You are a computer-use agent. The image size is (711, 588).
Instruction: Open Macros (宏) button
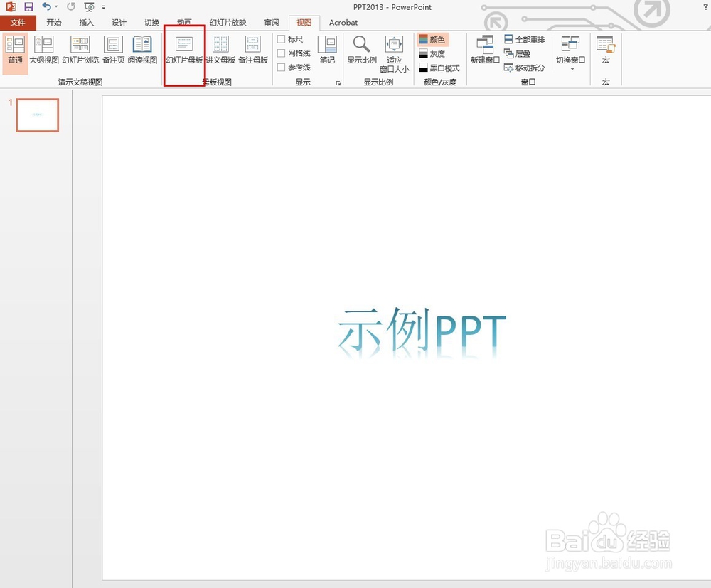(606, 50)
